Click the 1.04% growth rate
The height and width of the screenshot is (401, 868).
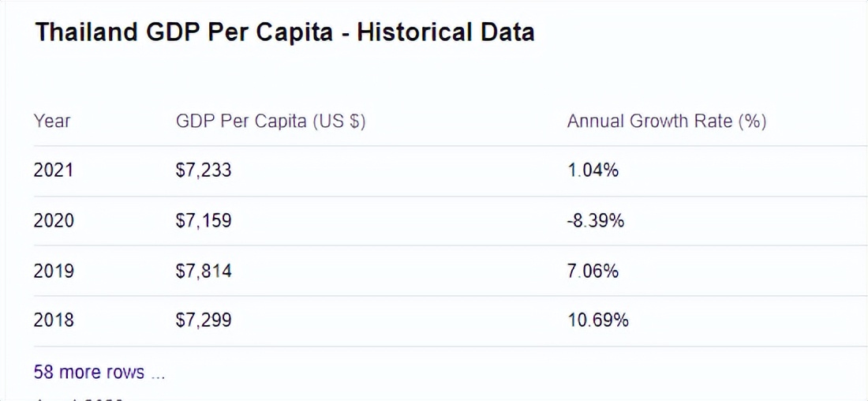(593, 170)
